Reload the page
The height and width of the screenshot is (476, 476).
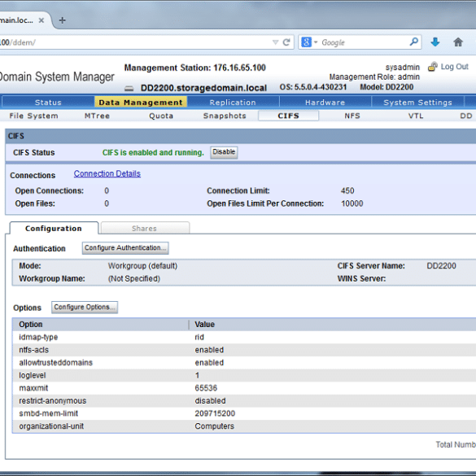pyautogui.click(x=286, y=42)
